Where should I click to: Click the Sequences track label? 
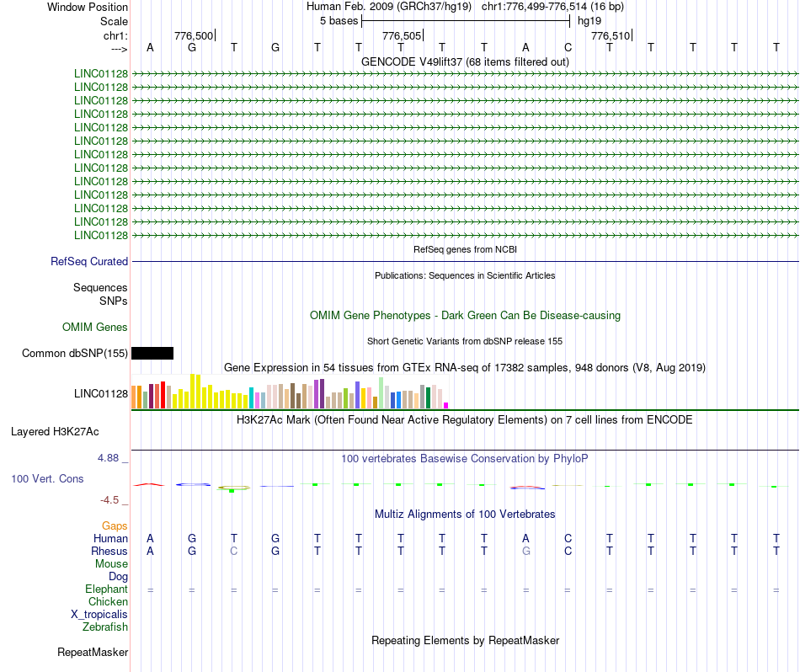click(100, 287)
